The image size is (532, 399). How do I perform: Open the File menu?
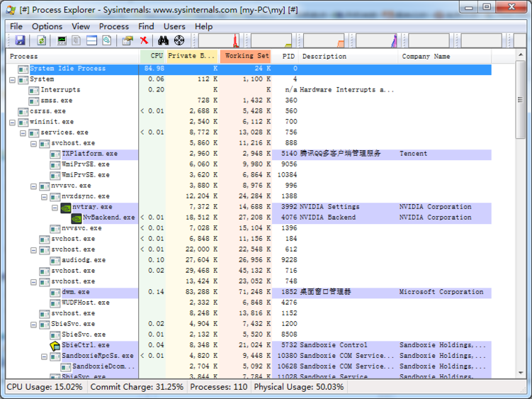[x=16, y=26]
